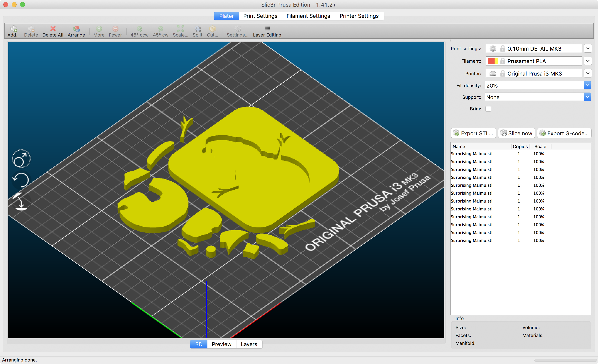
Task: Expand the Filament preset dropdown
Action: click(x=588, y=61)
